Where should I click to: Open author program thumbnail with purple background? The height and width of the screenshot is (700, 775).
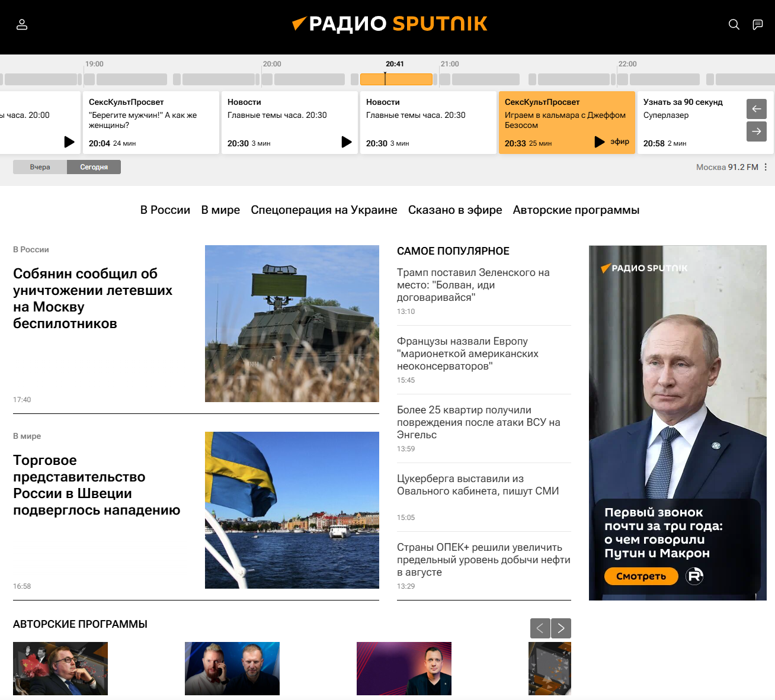point(404,669)
